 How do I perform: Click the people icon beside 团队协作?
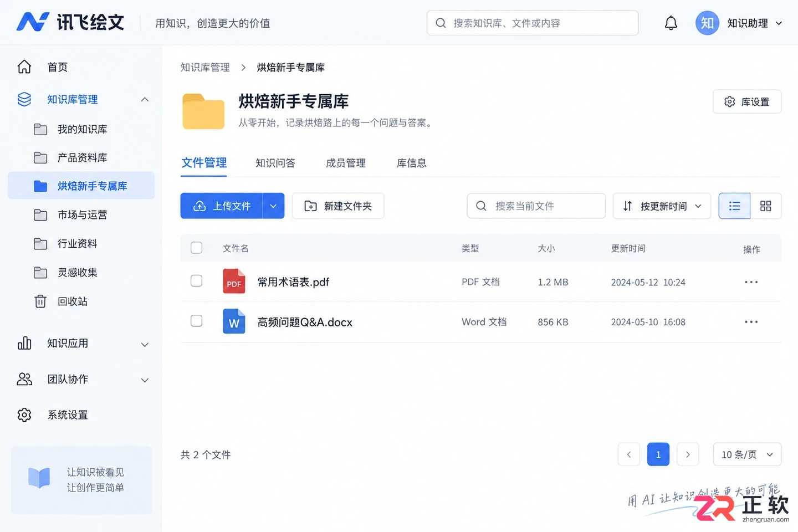click(24, 379)
